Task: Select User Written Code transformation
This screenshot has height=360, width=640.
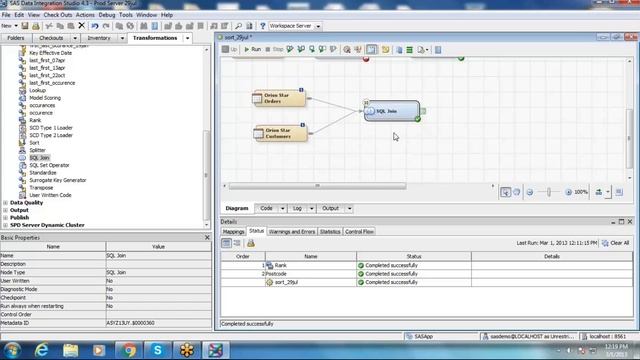Action: pos(50,195)
